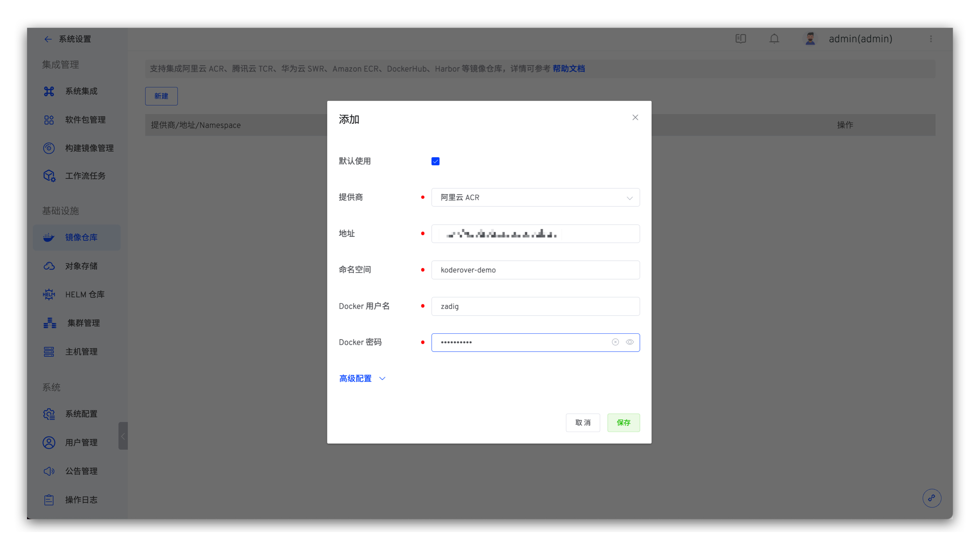Screen dimensions: 980x547
Task: Go to HELM 仓库 menu item
Action: tap(84, 294)
